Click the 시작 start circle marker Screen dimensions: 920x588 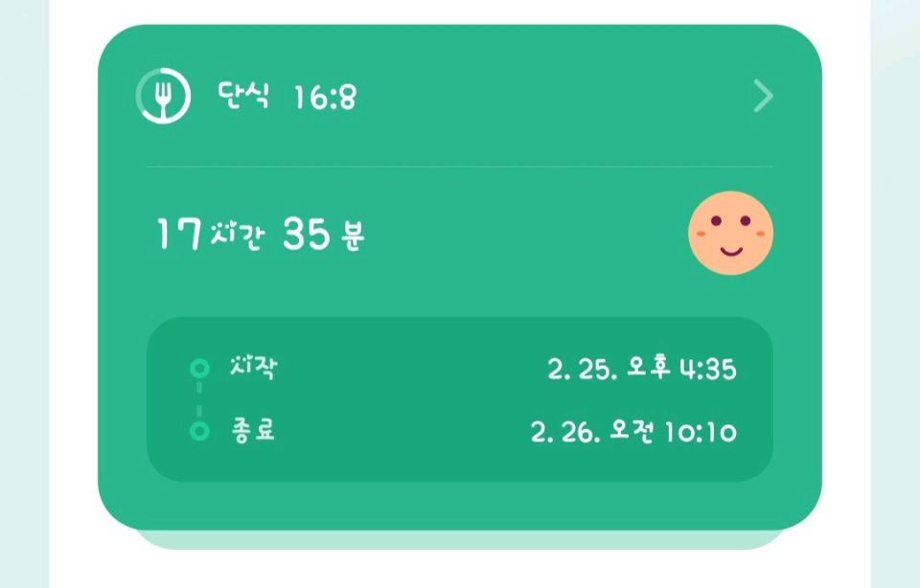pyautogui.click(x=199, y=368)
